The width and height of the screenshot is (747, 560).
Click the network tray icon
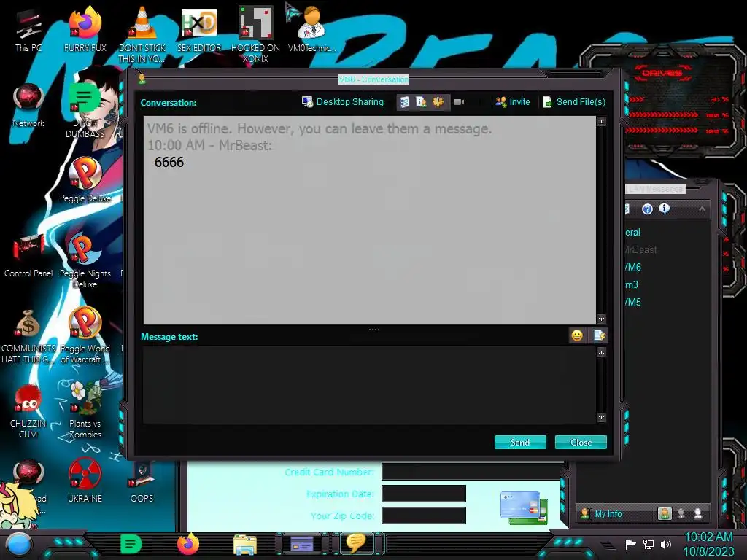(649, 544)
